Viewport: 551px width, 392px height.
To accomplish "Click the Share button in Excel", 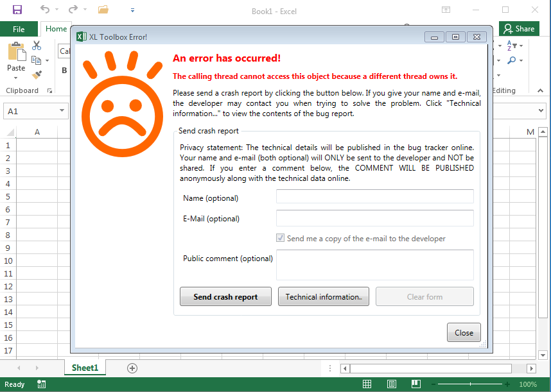I will click(519, 29).
